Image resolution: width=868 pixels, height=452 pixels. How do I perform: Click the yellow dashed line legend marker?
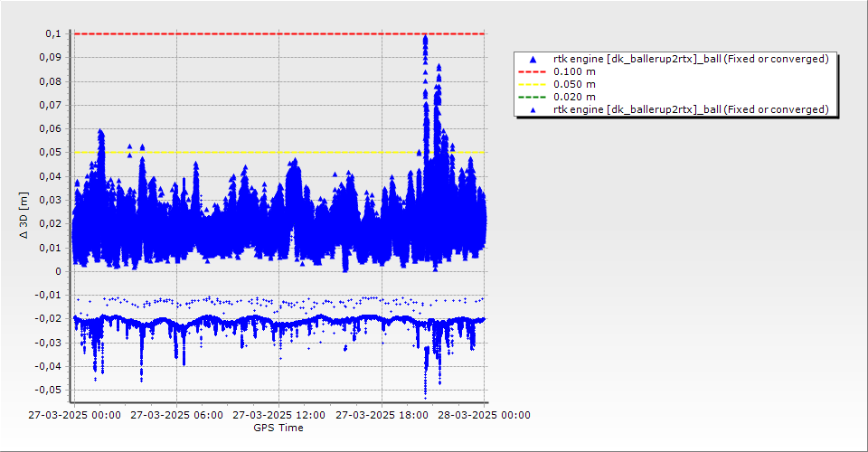pyautogui.click(x=532, y=84)
